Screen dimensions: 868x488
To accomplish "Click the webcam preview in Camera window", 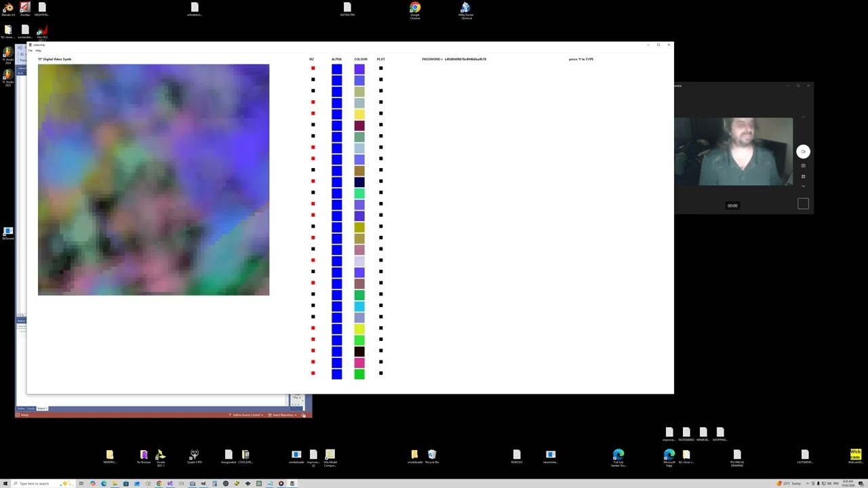I will pos(733,152).
